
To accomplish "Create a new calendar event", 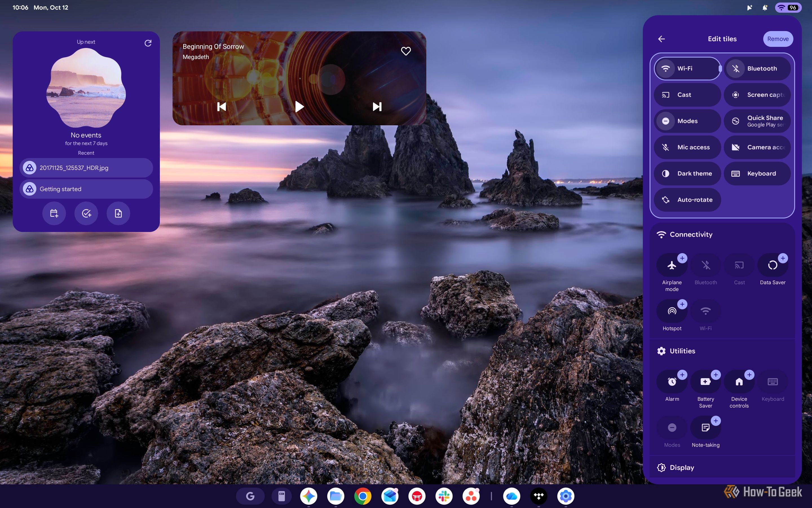I will [54, 213].
